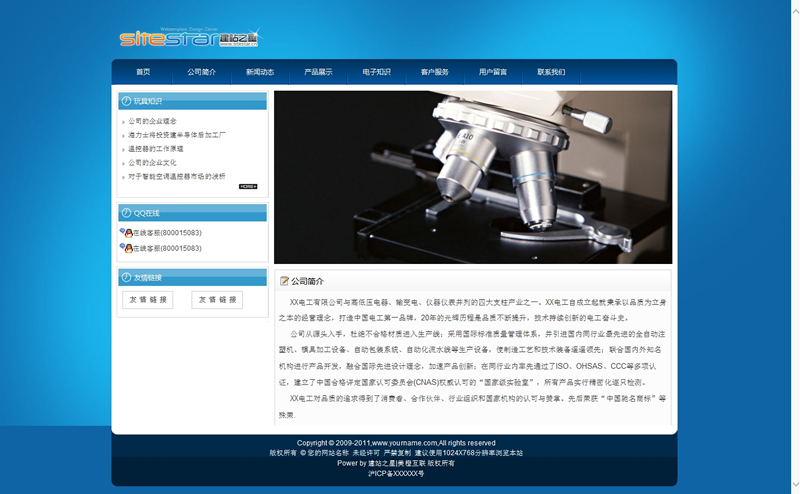This screenshot has height=494, width=800.
Task: Open the 新闻动态 menu item
Action: [x=260, y=72]
